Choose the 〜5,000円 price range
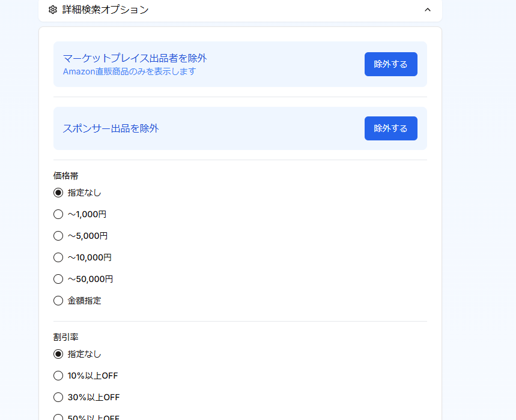 click(x=58, y=236)
